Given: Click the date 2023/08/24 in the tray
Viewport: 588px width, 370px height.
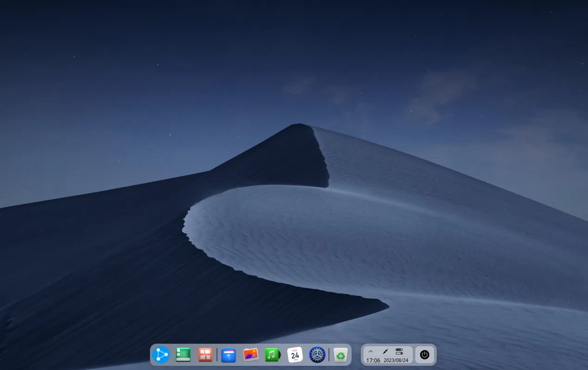Looking at the screenshot, I should point(396,360).
